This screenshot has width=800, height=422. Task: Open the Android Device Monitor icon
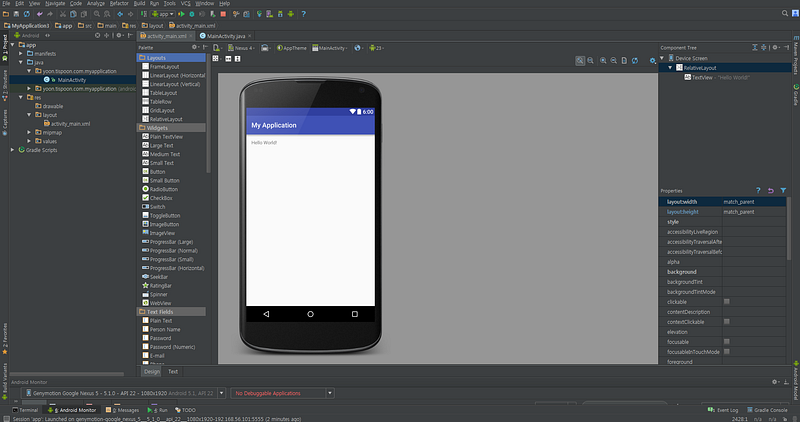point(291,14)
